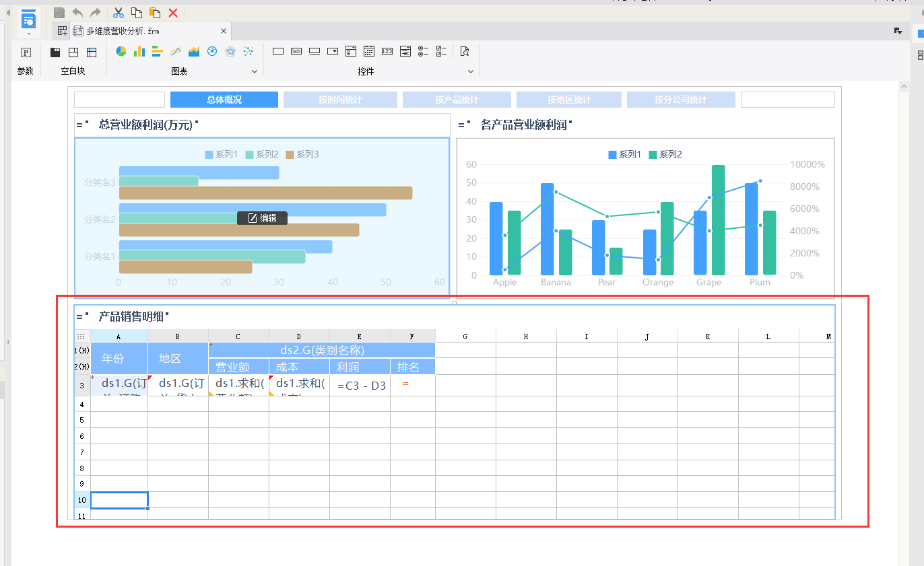This screenshot has width=924, height=566.
Task: Insert a radar chart from the 图表 group
Action: (230, 51)
